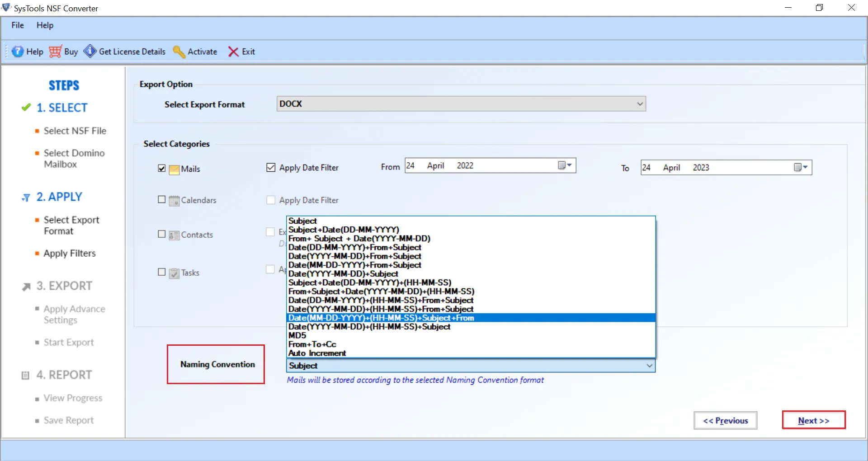Image resolution: width=868 pixels, height=461 pixels.
Task: Tick the Contacts category checkbox
Action: click(162, 234)
